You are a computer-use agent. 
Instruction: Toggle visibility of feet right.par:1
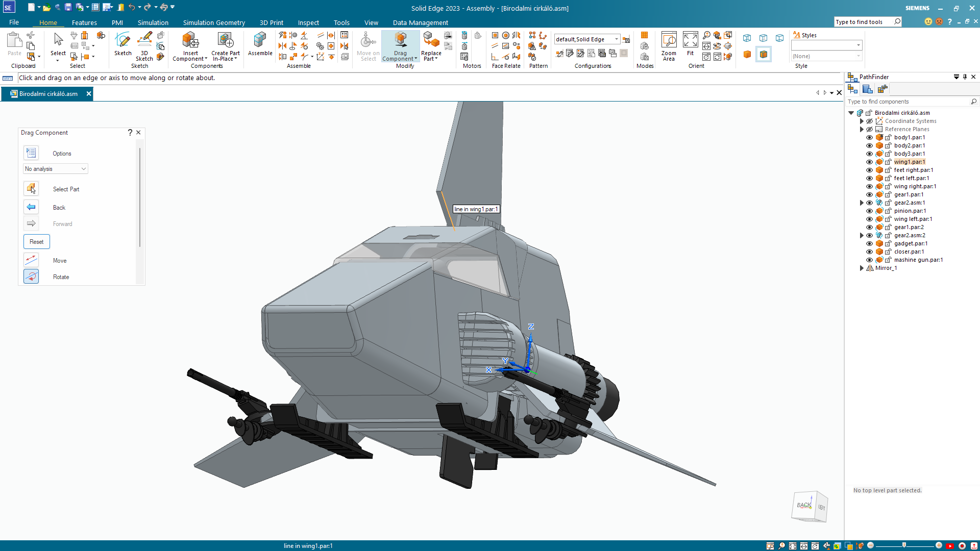[x=869, y=170]
